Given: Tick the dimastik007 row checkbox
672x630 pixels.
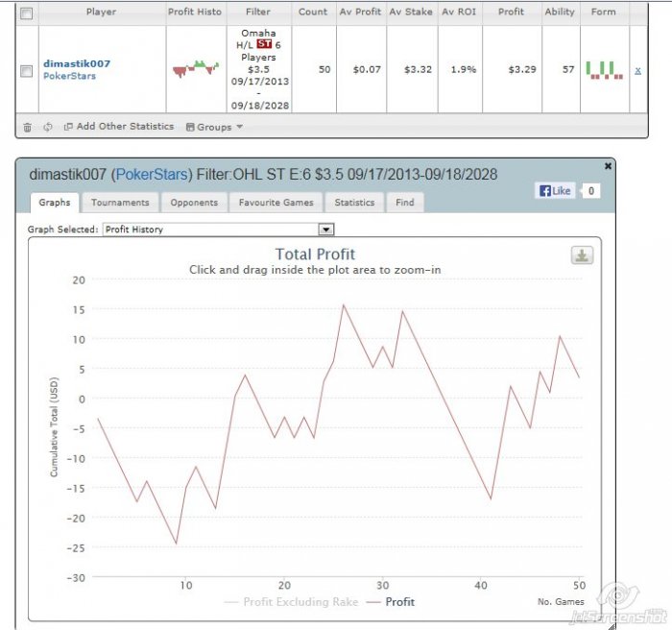Looking at the screenshot, I should click(26, 71).
